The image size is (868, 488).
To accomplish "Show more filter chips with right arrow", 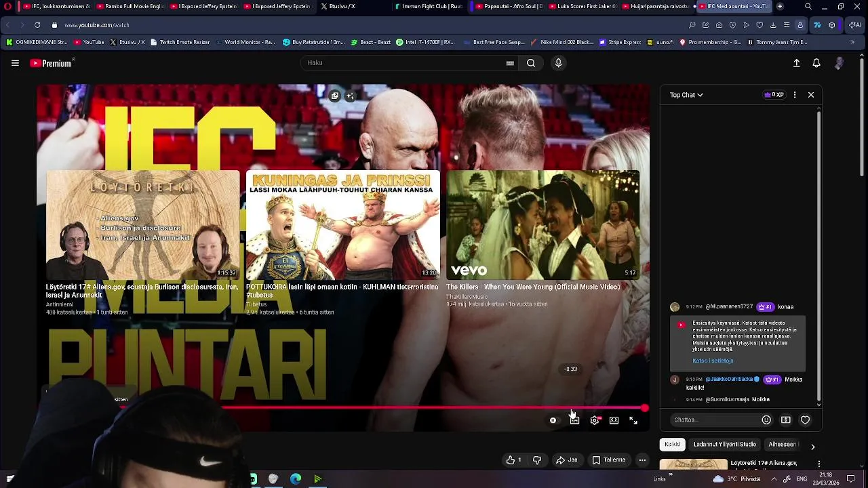I will (812, 447).
